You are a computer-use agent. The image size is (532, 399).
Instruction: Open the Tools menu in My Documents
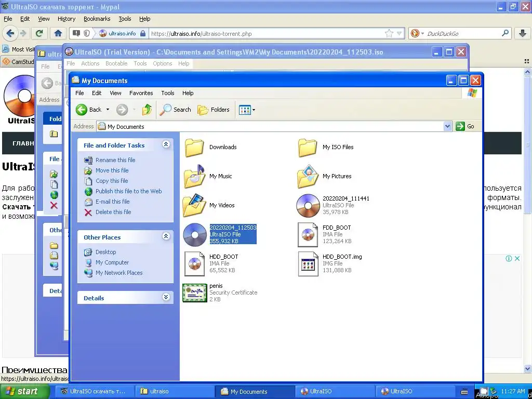coord(168,93)
